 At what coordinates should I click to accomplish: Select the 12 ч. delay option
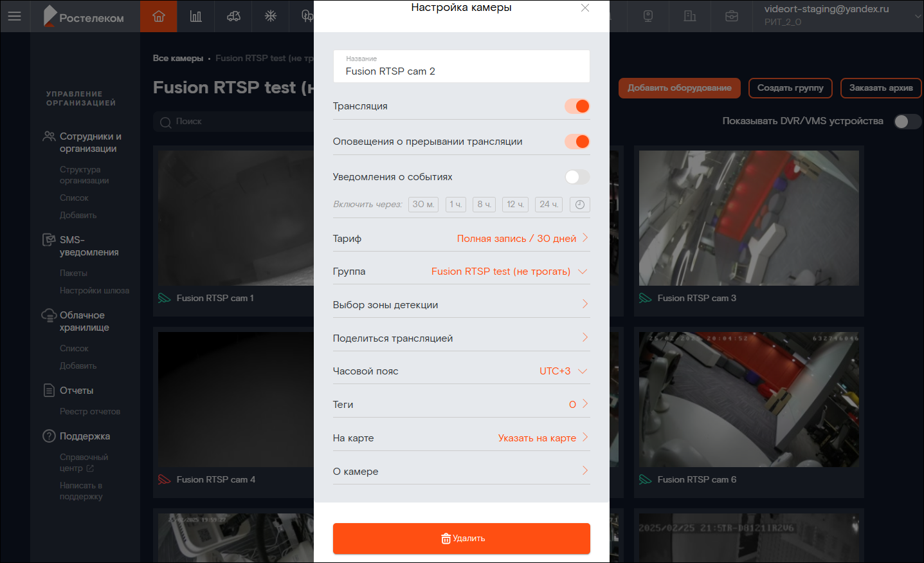516,205
